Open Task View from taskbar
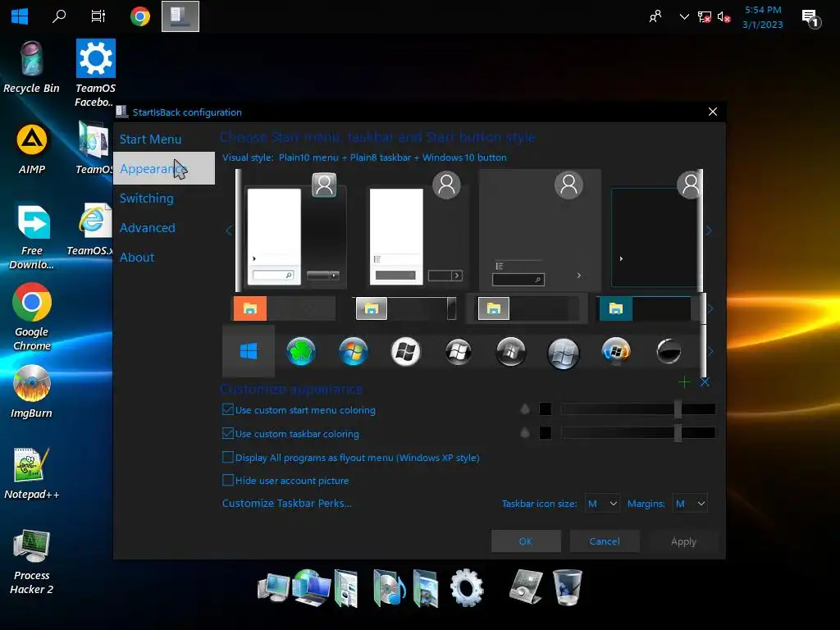Viewport: 840px width, 630px height. point(98,16)
